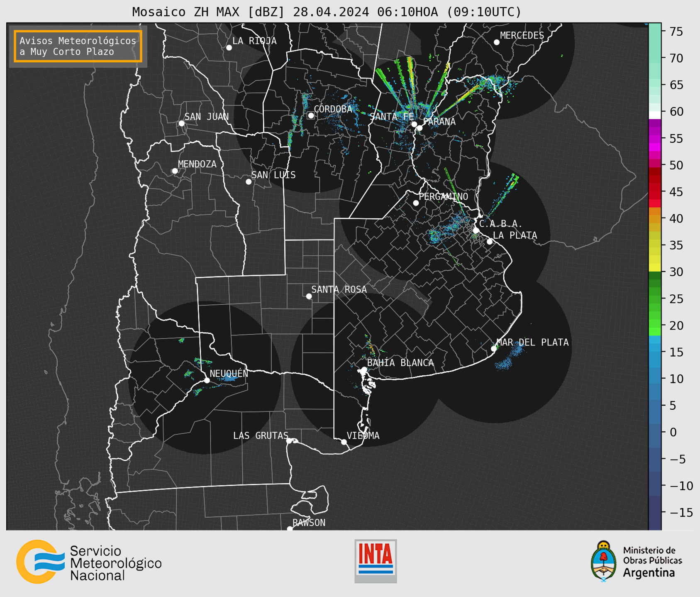Screen dimensions: 700x597
Task: Click the Ministerio de Obras Públicas emblem
Action: point(604,561)
